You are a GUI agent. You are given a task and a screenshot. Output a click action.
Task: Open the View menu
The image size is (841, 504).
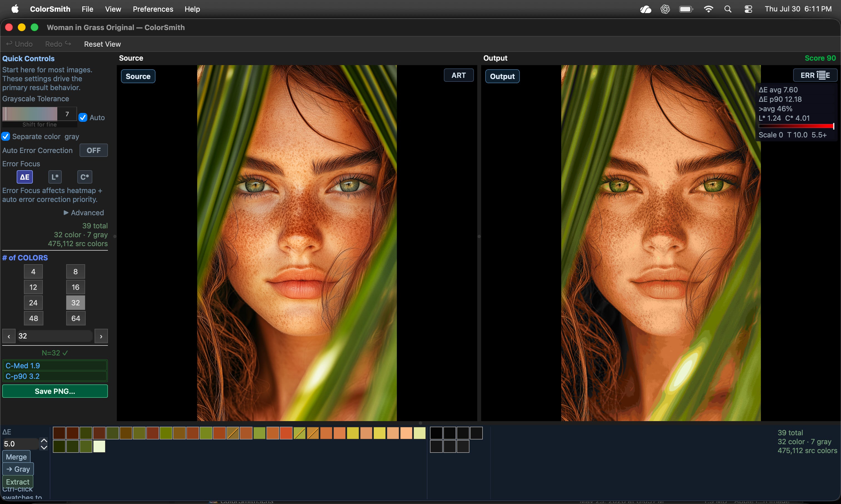point(113,9)
